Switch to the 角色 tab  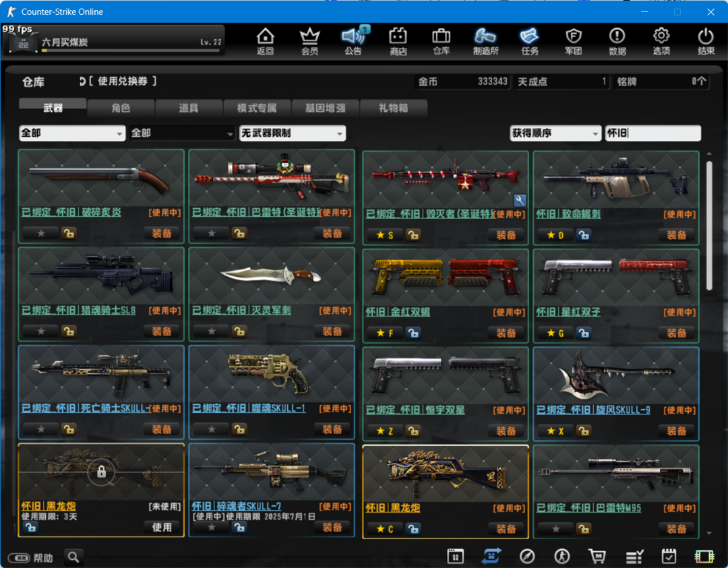click(x=121, y=108)
